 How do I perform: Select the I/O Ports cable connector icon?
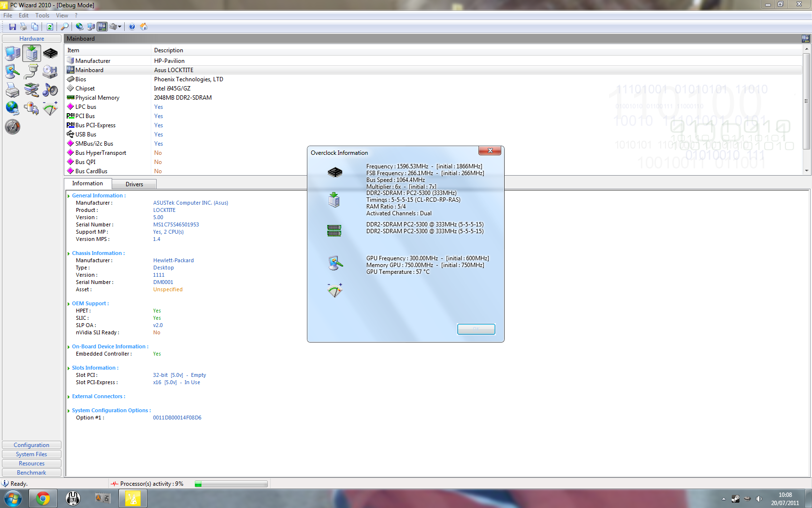(31, 72)
